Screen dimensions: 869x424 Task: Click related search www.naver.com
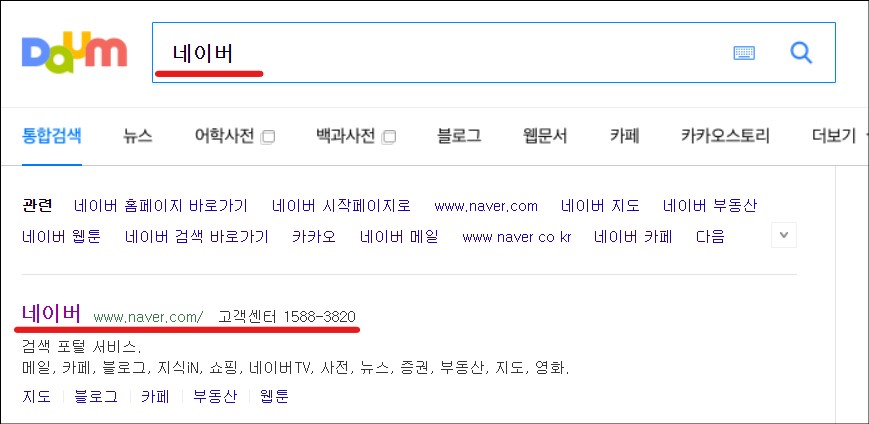[x=486, y=206]
